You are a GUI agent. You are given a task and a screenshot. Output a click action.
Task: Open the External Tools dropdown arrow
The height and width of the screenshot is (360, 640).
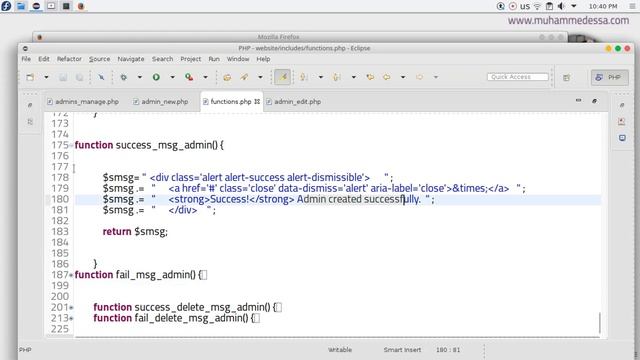coord(205,77)
